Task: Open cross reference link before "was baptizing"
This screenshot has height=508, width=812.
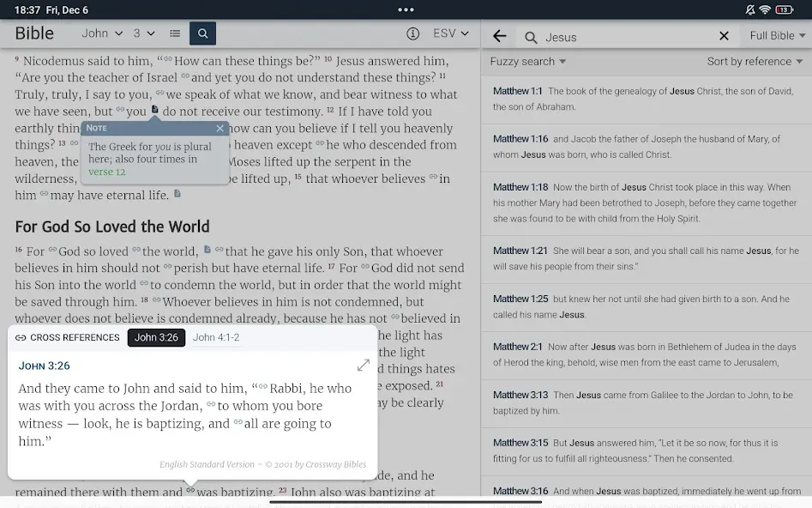Action: [x=190, y=490]
